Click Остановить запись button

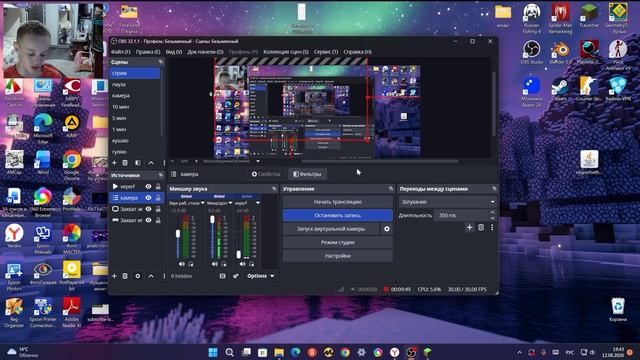point(338,215)
